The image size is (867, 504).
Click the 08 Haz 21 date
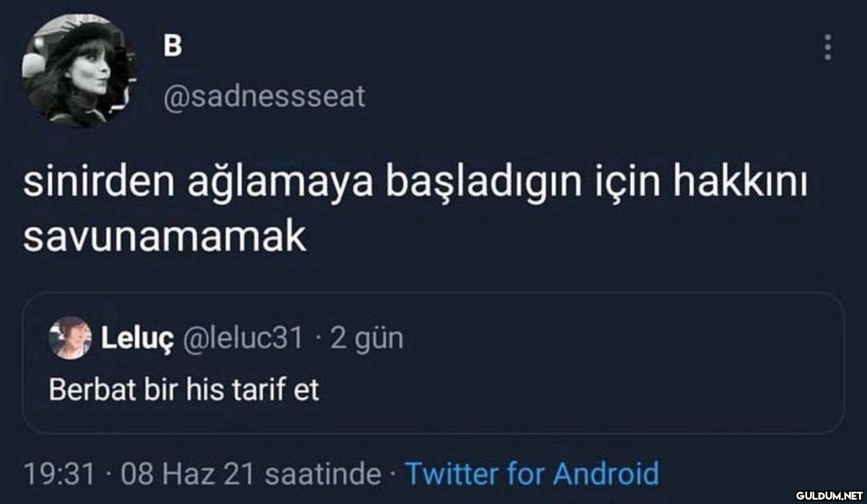185,474
